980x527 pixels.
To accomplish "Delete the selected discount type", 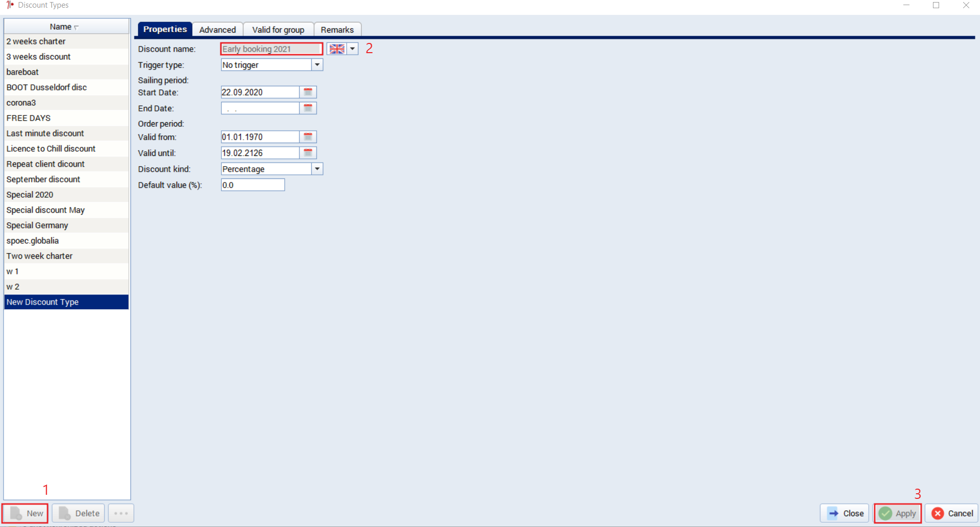I will [79, 513].
